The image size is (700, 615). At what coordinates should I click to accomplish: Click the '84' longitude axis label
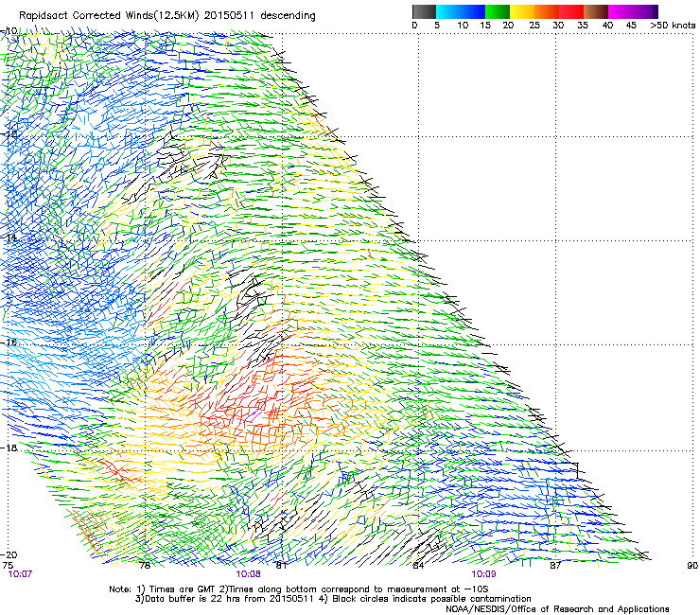[x=418, y=566]
